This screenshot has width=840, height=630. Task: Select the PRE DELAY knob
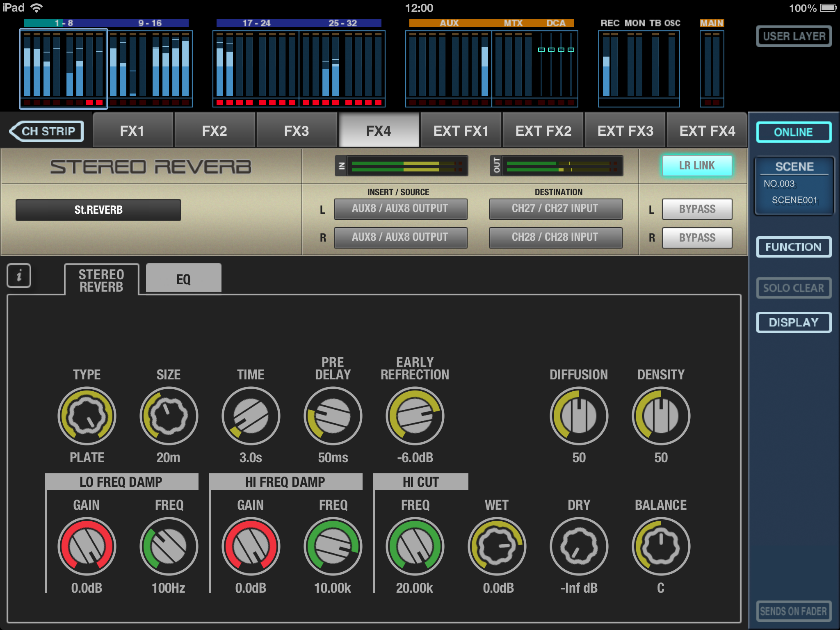coord(333,416)
